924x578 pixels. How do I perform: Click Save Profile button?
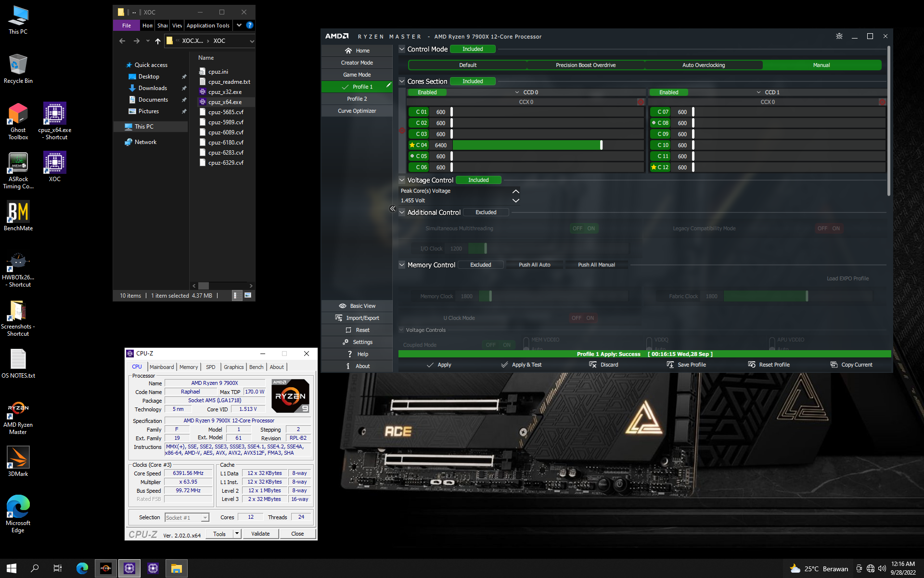click(686, 365)
